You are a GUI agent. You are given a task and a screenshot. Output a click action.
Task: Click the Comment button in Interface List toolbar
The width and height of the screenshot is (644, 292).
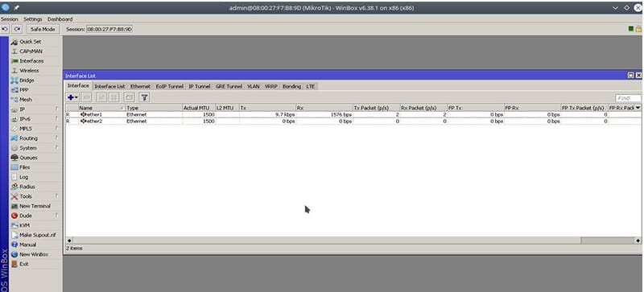click(129, 97)
